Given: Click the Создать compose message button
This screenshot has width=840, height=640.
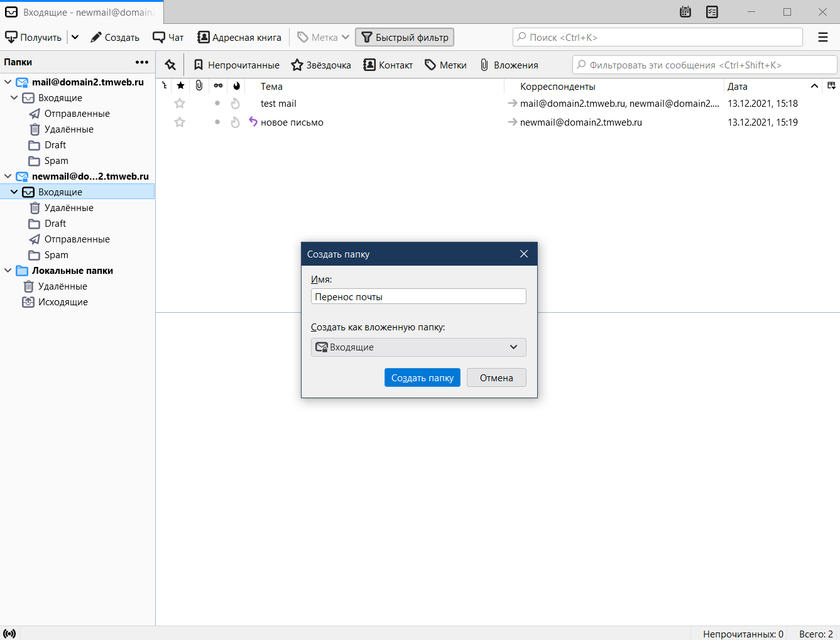Looking at the screenshot, I should coord(115,38).
